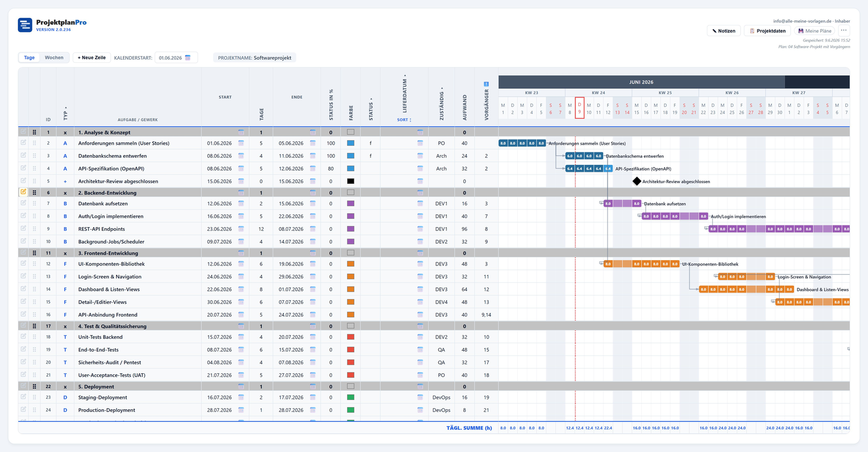Click drag handle of 5. Deployment row
868x452 pixels.
pos(34,386)
